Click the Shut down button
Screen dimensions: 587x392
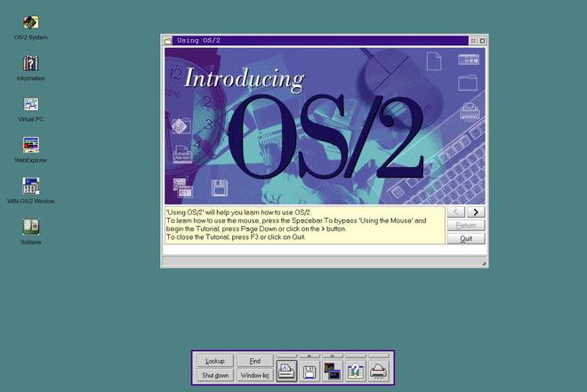pyautogui.click(x=215, y=375)
